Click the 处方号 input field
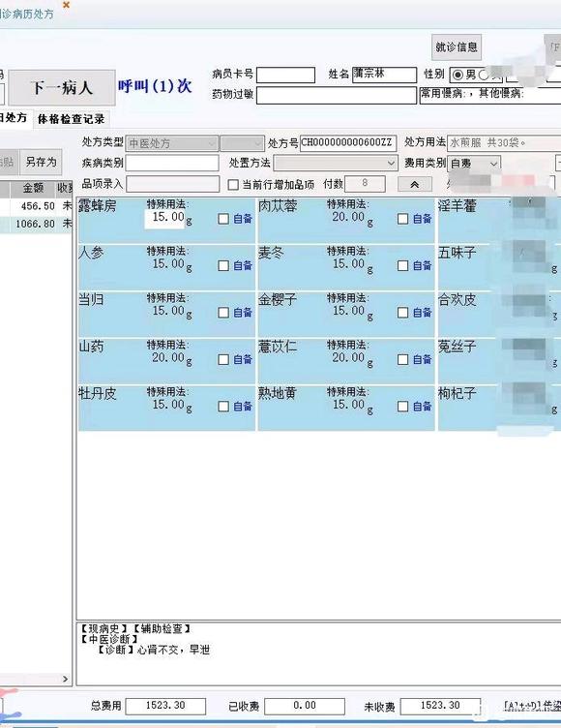This screenshot has height=728, width=561. pos(348,143)
